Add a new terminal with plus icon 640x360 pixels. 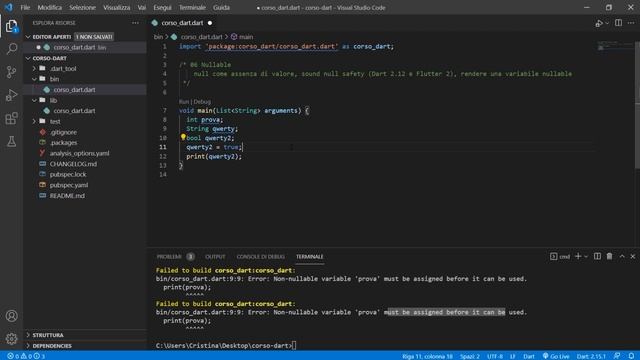pyautogui.click(x=578, y=256)
